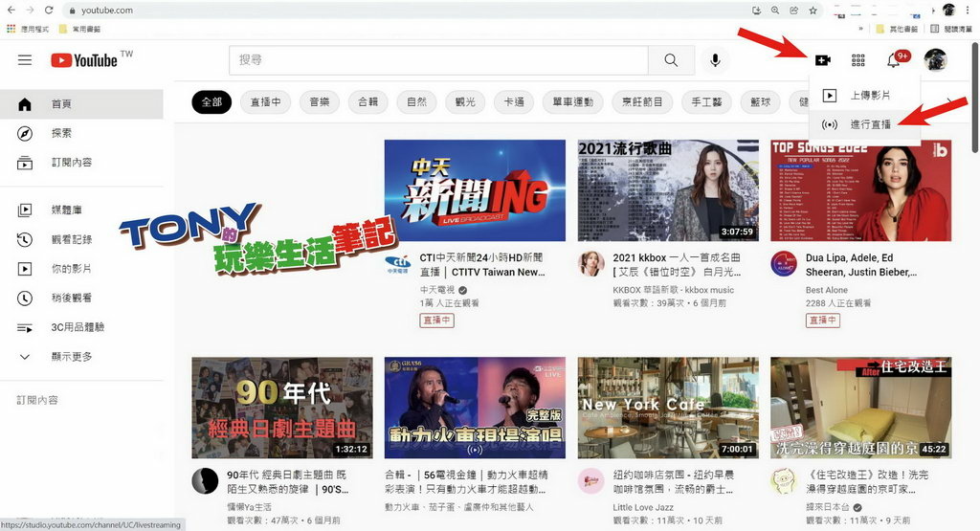980x531 pixels.
Task: Open the account avatar menu
Action: [x=936, y=60]
